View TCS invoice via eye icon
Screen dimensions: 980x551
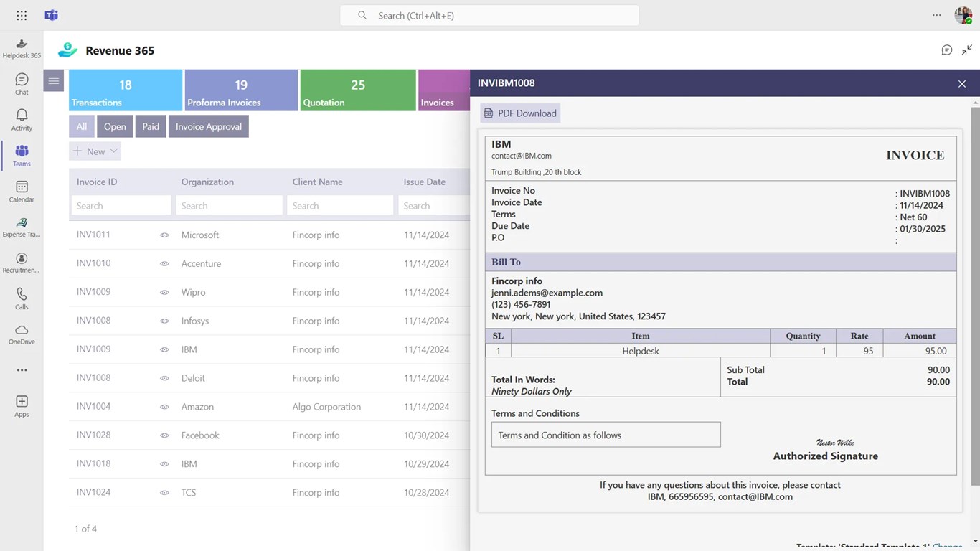click(164, 493)
